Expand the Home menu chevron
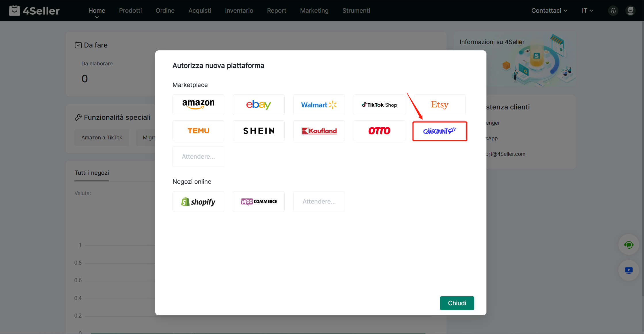The height and width of the screenshot is (334, 644). click(97, 17)
